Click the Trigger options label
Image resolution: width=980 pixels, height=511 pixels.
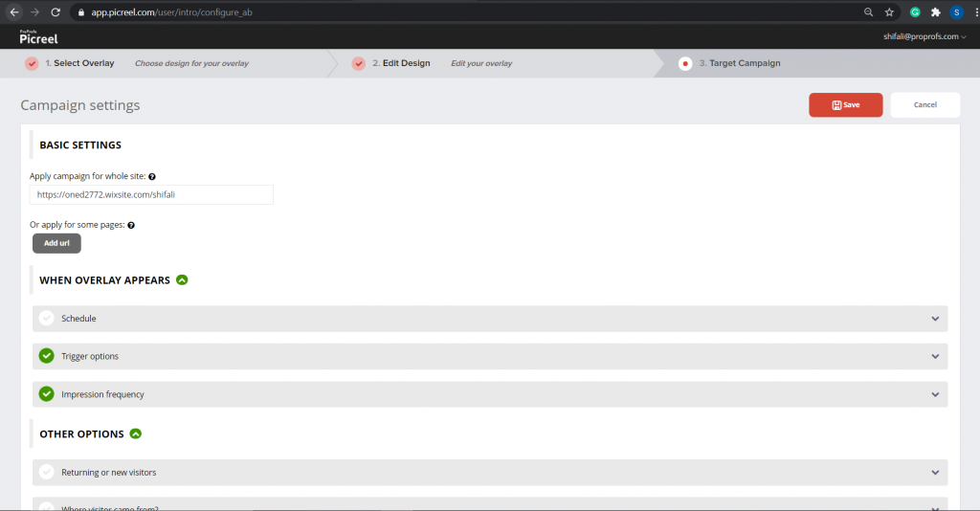coord(90,356)
